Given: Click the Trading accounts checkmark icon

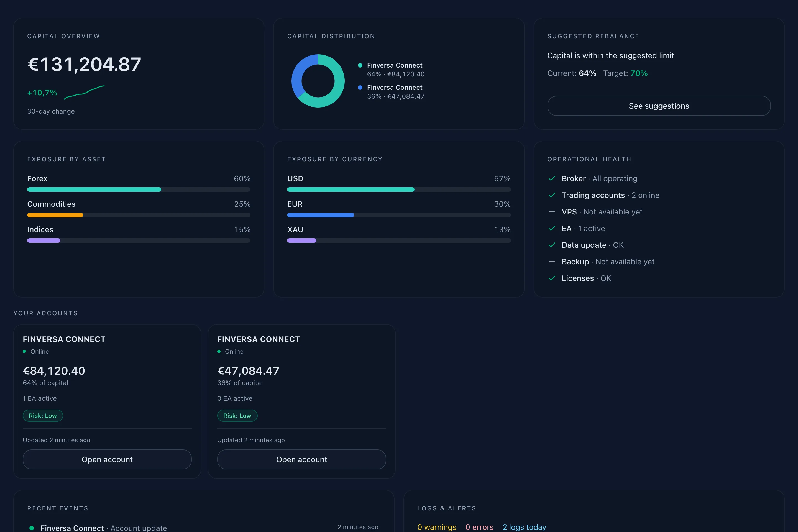Looking at the screenshot, I should pyautogui.click(x=552, y=195).
